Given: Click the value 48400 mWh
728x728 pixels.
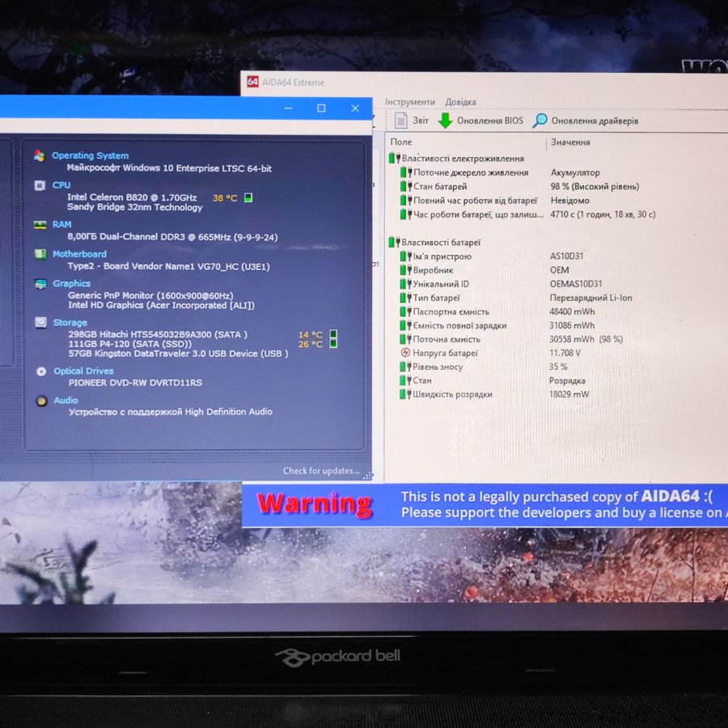Looking at the screenshot, I should (x=572, y=311).
